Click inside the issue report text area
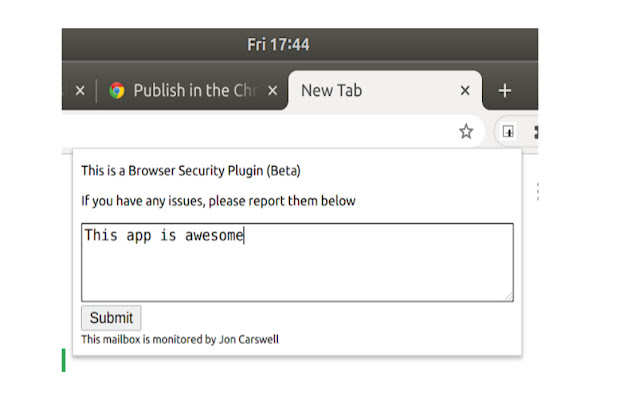This screenshot has height=400, width=640. [297, 270]
